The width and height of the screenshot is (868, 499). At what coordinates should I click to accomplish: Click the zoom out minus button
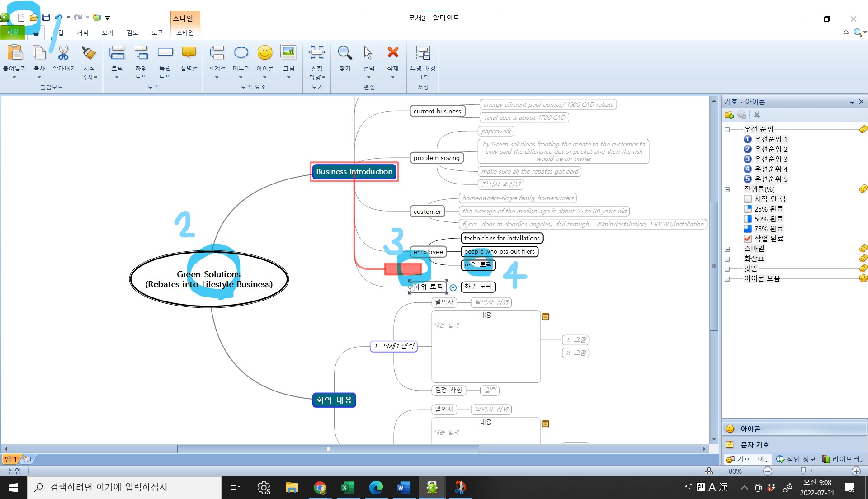pos(768,471)
